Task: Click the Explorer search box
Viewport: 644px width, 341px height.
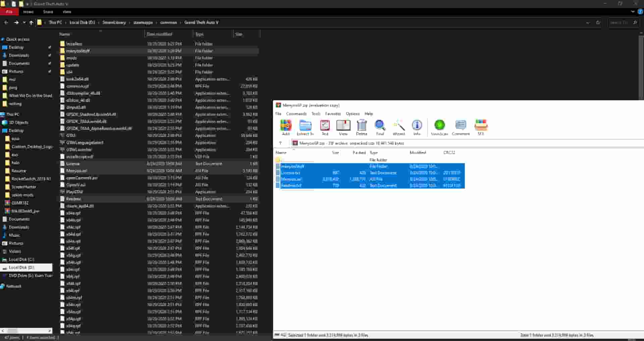Action: pos(623,22)
